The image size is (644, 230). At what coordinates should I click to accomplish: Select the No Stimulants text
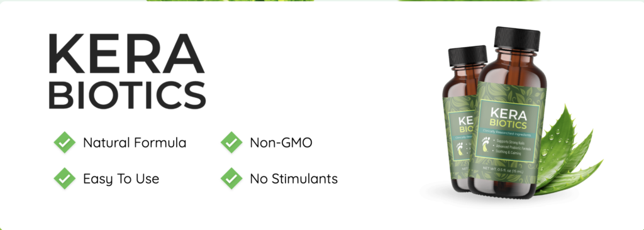tap(294, 178)
